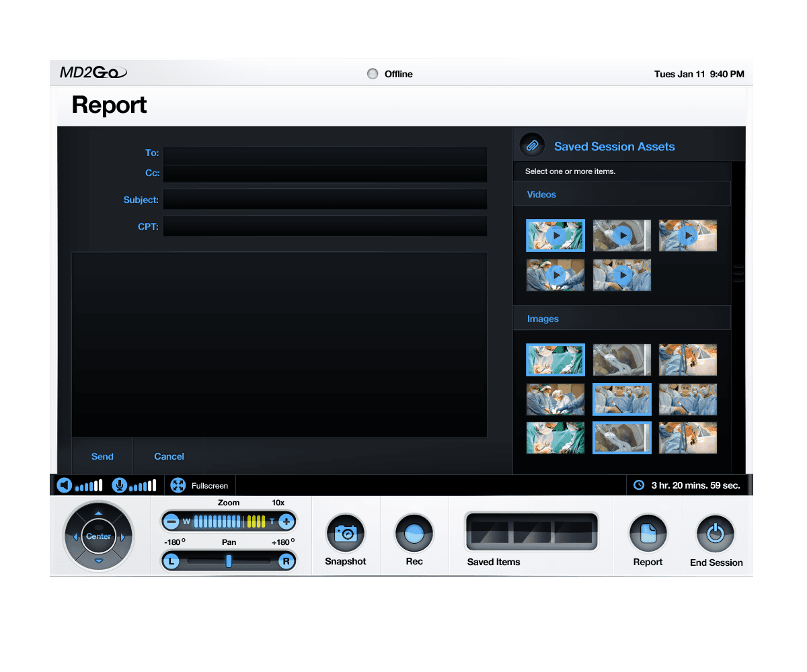Zoom in with the plus button

(286, 521)
